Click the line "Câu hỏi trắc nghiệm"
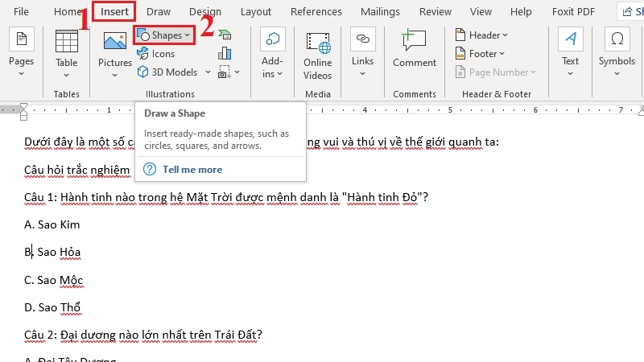This screenshot has width=644, height=362. click(76, 170)
